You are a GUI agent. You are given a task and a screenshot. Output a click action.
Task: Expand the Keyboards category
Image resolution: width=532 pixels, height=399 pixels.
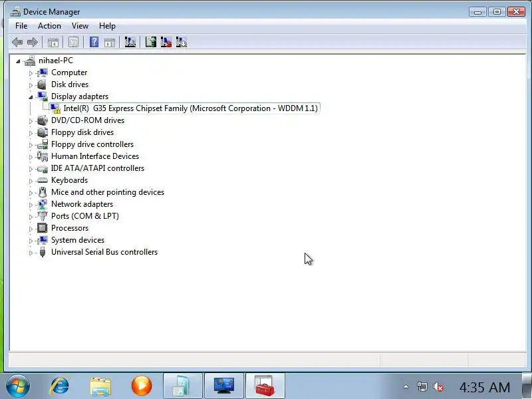point(31,180)
